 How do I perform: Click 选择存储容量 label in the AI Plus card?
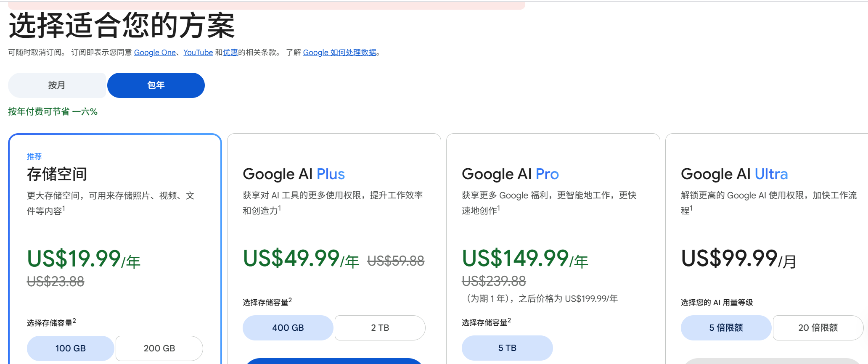pos(267,302)
